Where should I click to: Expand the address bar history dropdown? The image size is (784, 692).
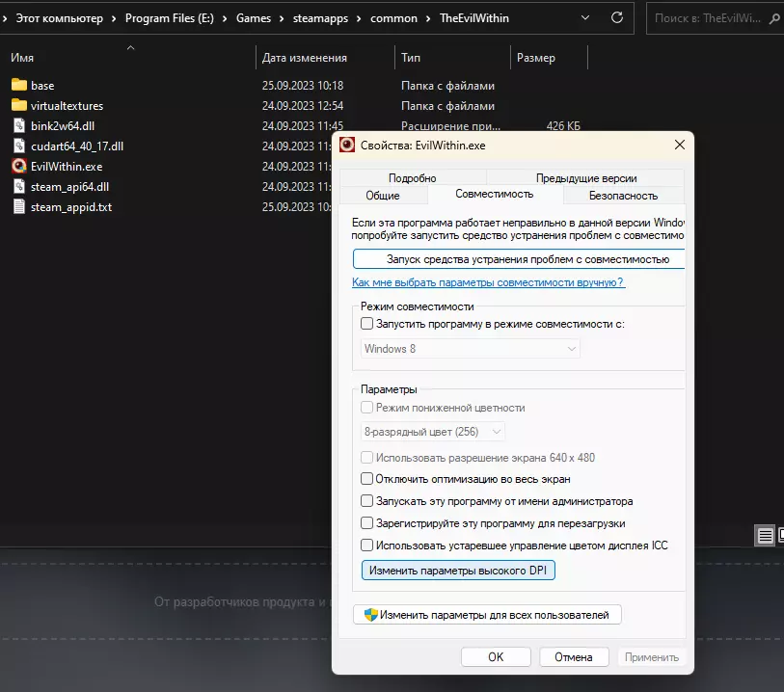point(585,17)
